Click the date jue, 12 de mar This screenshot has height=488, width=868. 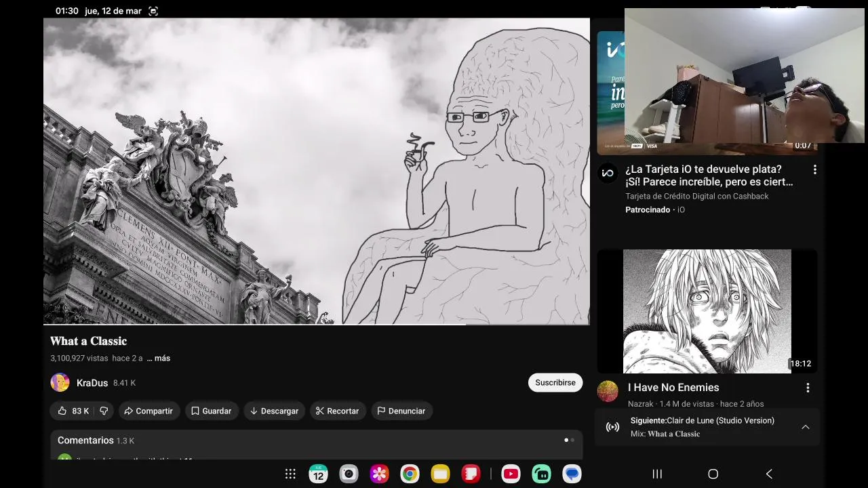[113, 11]
